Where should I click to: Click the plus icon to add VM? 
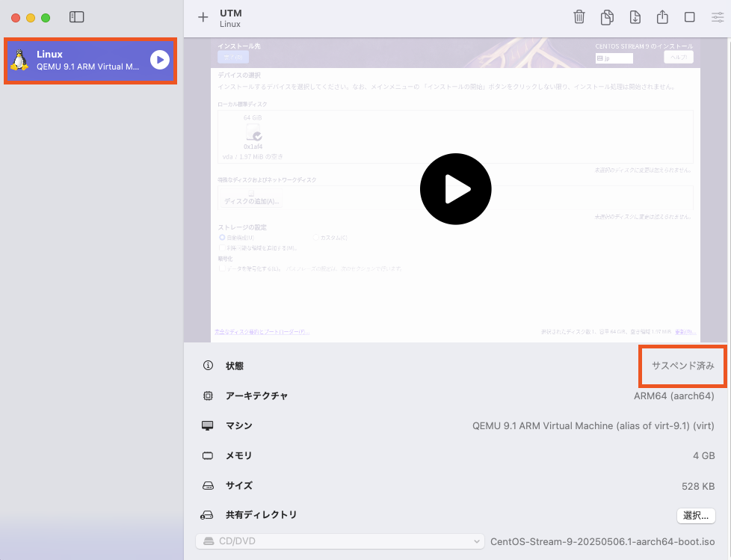[x=203, y=18]
